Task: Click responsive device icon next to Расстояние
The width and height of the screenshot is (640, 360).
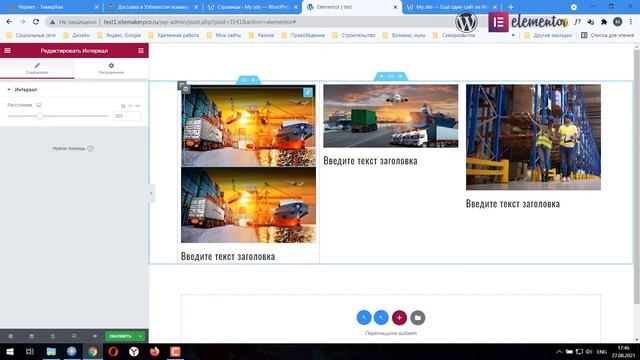Action: pos(39,105)
